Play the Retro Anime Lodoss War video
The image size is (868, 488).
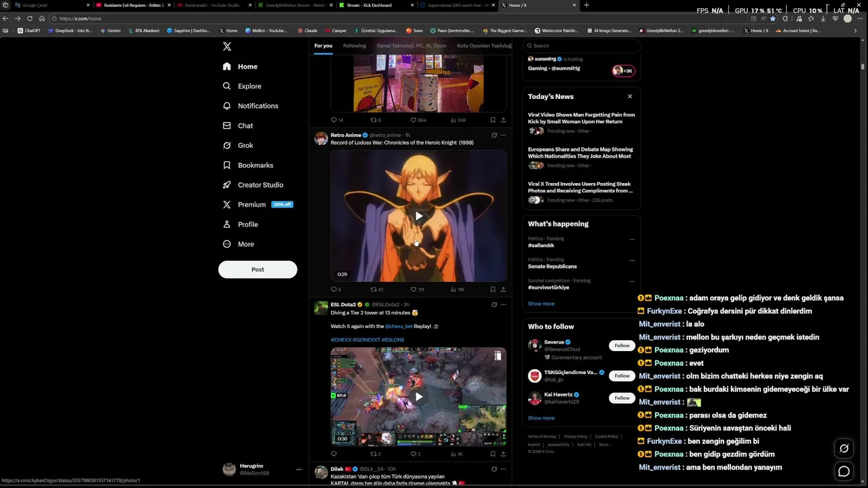pyautogui.click(x=418, y=216)
